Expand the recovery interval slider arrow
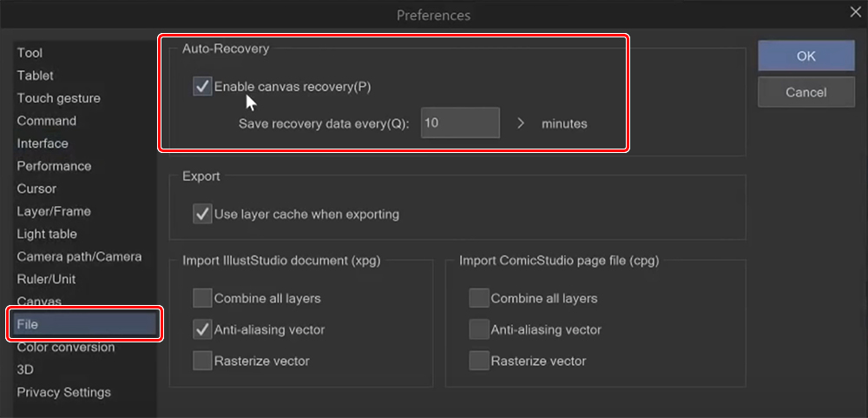 (521, 123)
